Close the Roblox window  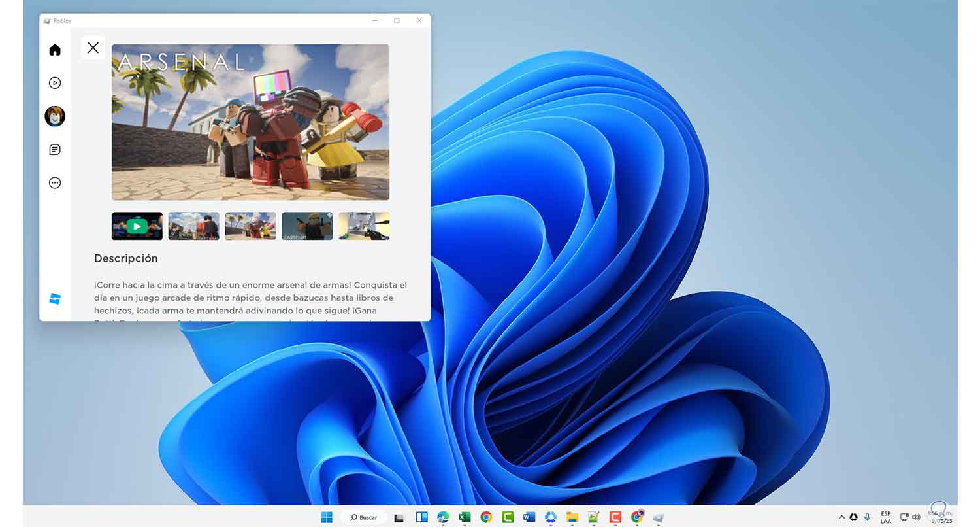pyautogui.click(x=419, y=21)
